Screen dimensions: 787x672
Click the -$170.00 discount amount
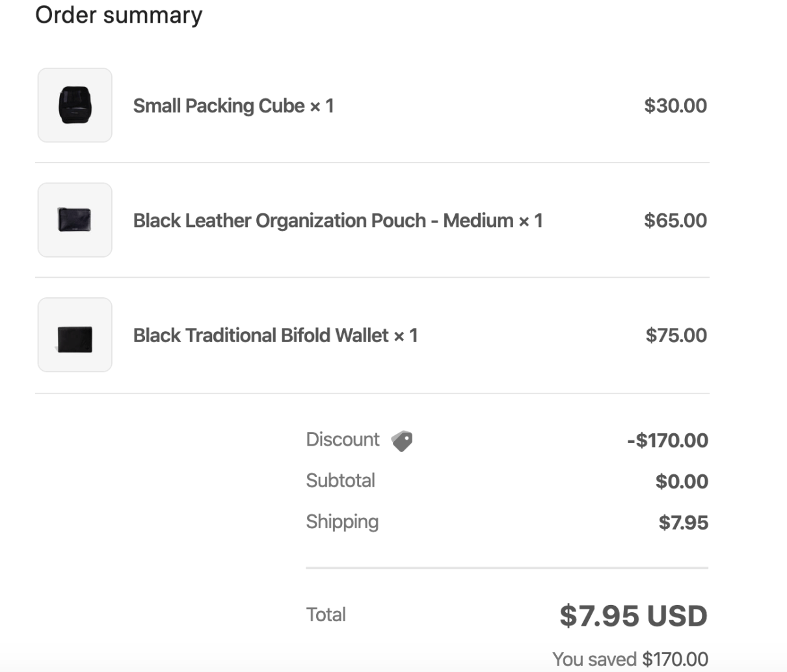click(x=667, y=440)
